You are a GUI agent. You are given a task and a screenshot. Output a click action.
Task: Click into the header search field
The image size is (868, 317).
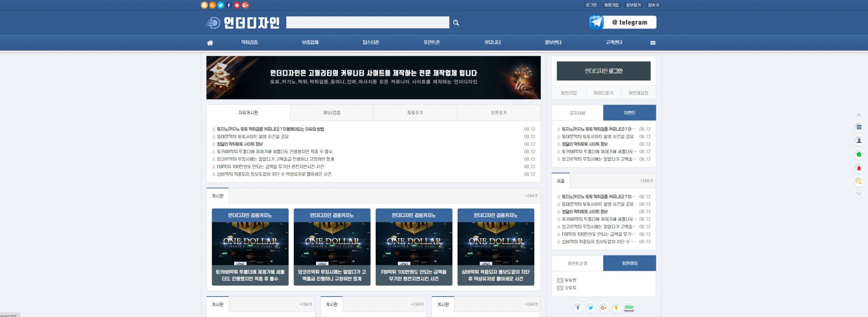pyautogui.click(x=368, y=23)
